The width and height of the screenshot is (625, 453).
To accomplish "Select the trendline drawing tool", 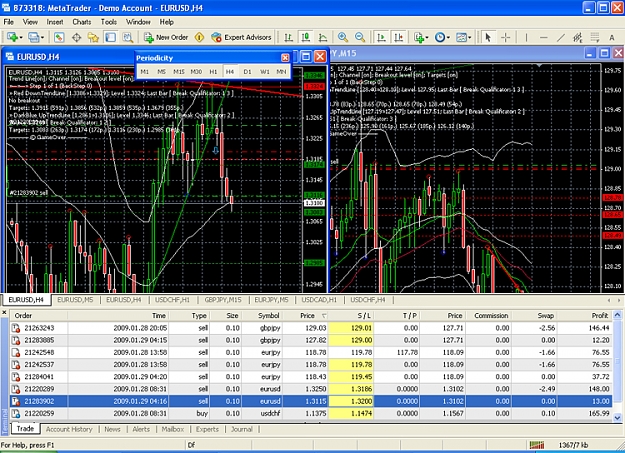I will coord(560,37).
